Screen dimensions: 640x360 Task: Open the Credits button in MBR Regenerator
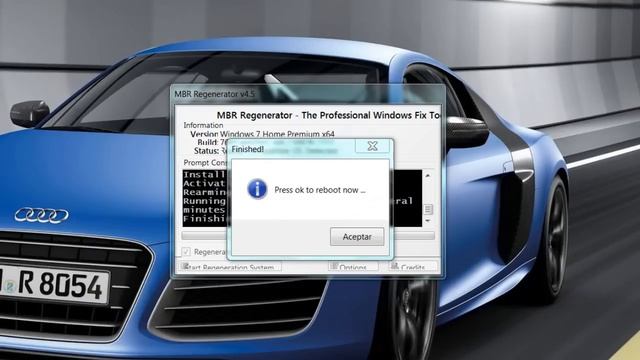413,267
